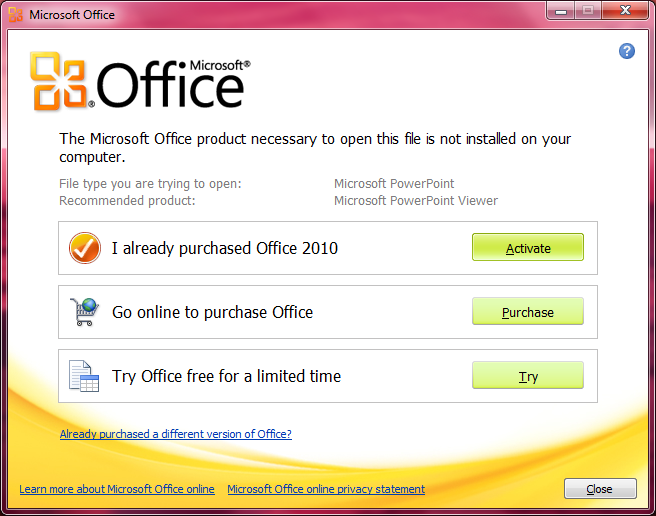Open Microsoft Office online privacy statement link
This screenshot has height=516, width=656.
[x=326, y=489]
